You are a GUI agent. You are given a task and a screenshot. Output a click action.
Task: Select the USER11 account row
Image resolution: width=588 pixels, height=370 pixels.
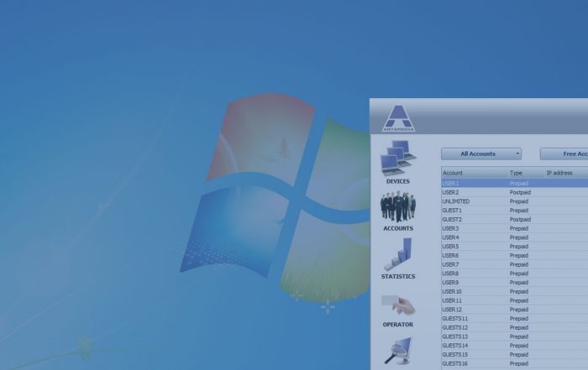[514, 300]
